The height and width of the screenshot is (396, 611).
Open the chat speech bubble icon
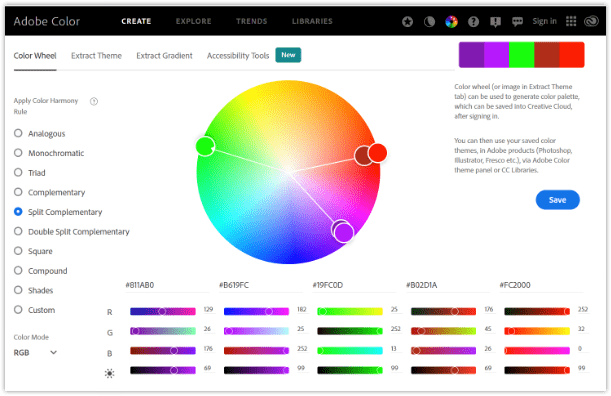[517, 21]
